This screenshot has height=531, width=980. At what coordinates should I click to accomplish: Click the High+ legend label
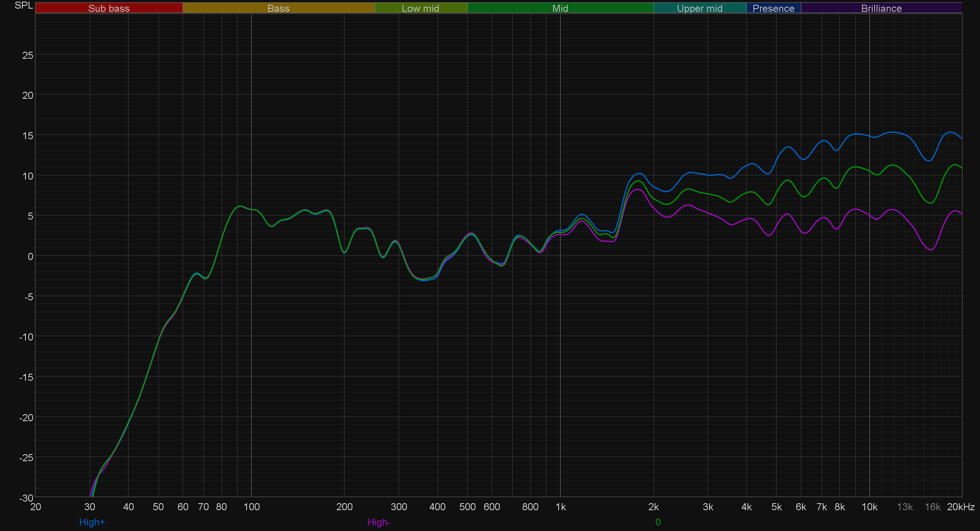tap(92, 522)
